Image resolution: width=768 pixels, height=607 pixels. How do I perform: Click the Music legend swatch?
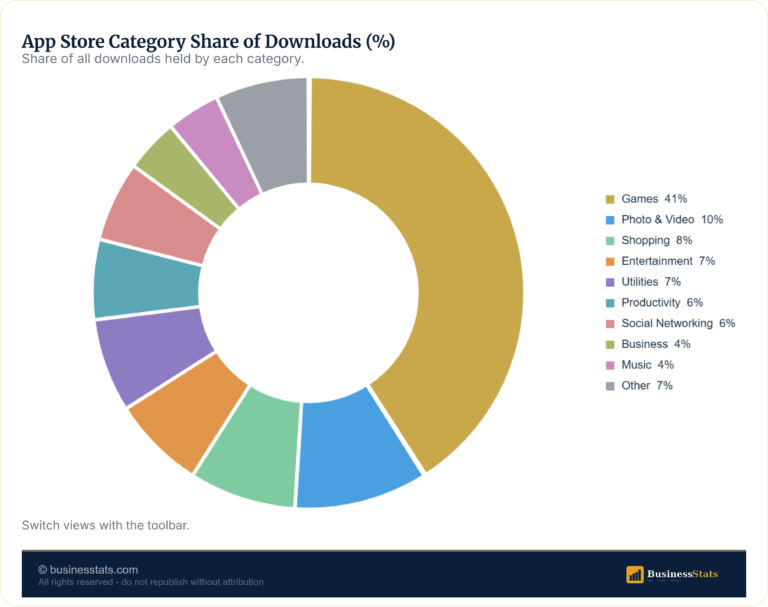[610, 365]
